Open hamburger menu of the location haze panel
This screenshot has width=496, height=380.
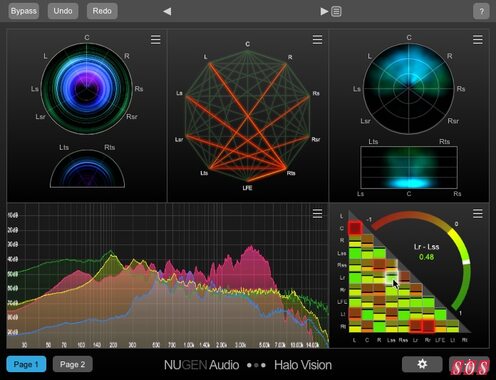[x=478, y=40]
